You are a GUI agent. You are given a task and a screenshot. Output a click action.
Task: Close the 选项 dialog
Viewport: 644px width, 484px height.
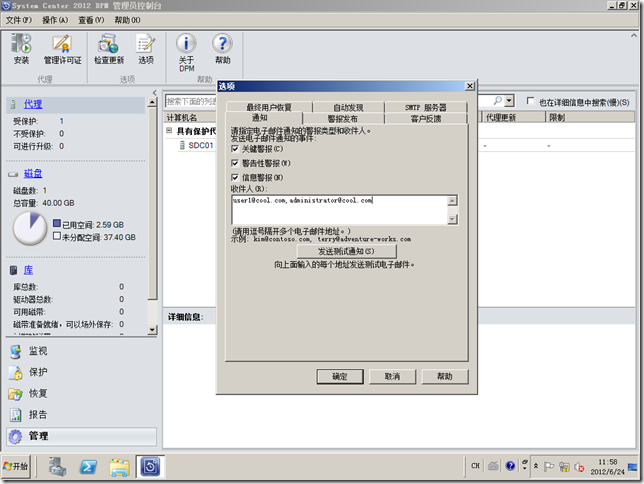coord(469,86)
